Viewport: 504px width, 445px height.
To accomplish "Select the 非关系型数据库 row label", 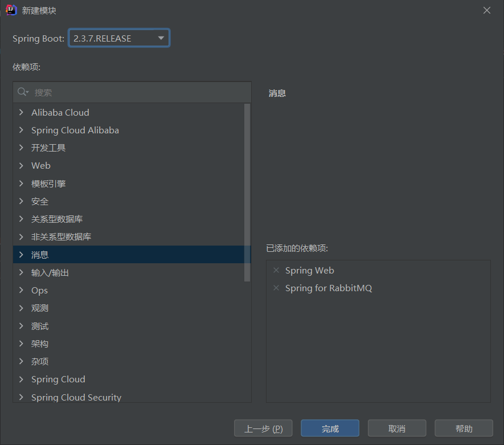I will (61, 236).
